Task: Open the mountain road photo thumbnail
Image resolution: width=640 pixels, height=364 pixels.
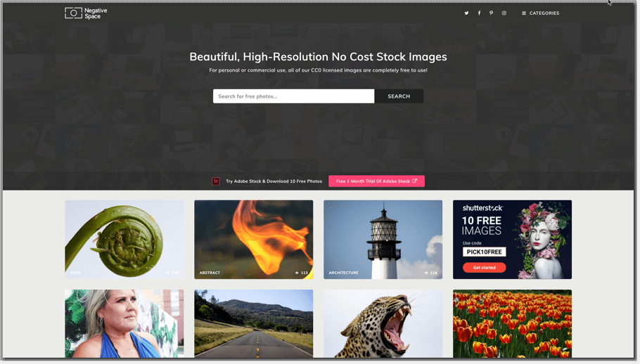Action: 253,323
